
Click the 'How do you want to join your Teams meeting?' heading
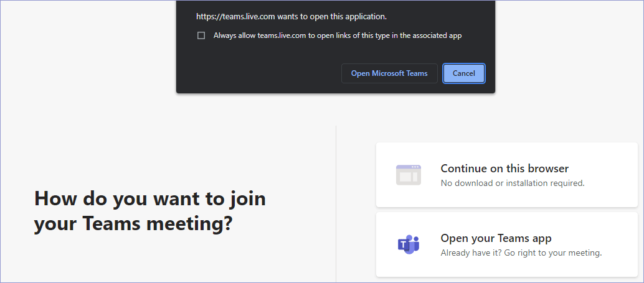coord(150,211)
